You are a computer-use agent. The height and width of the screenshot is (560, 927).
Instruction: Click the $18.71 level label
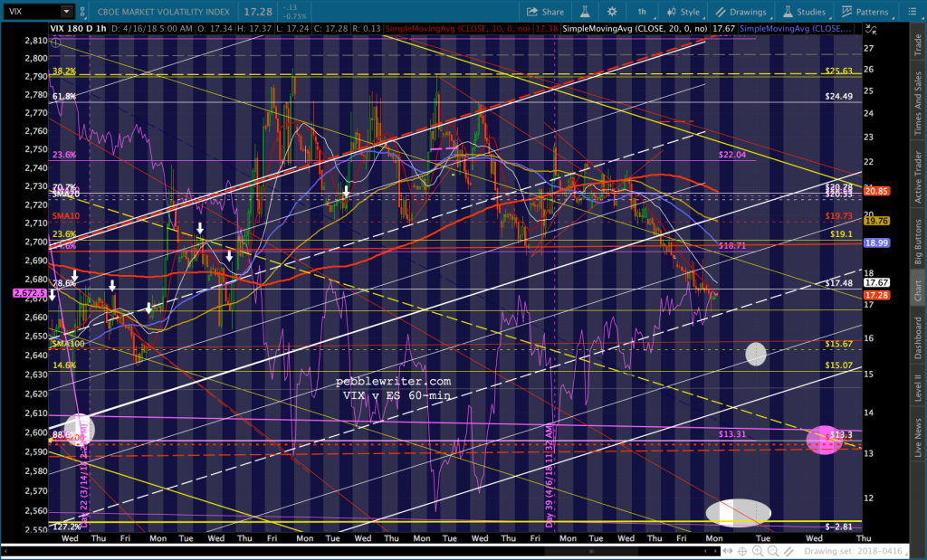732,246
